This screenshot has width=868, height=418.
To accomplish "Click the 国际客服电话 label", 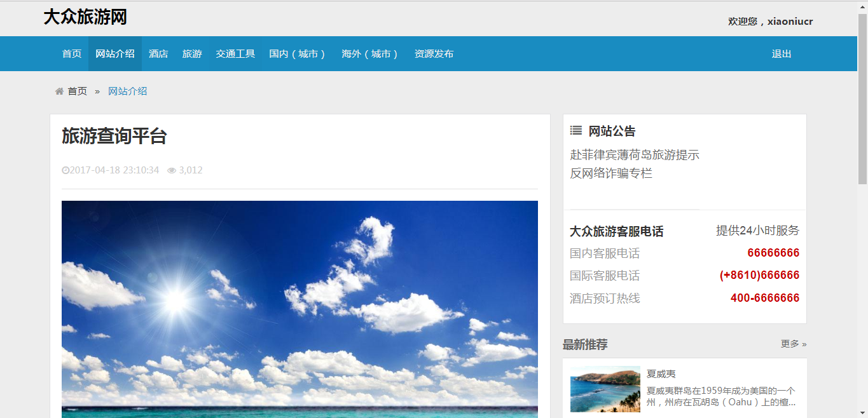I will (x=605, y=276).
